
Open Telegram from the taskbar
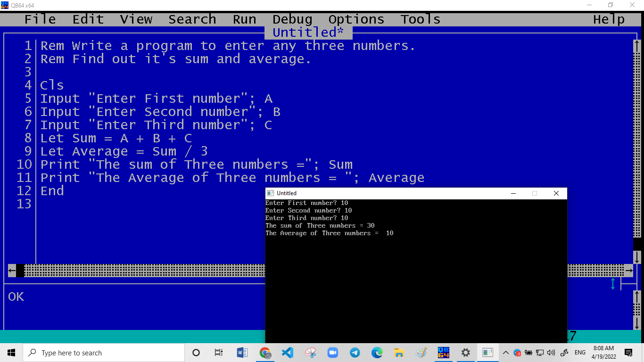pyautogui.click(x=355, y=353)
